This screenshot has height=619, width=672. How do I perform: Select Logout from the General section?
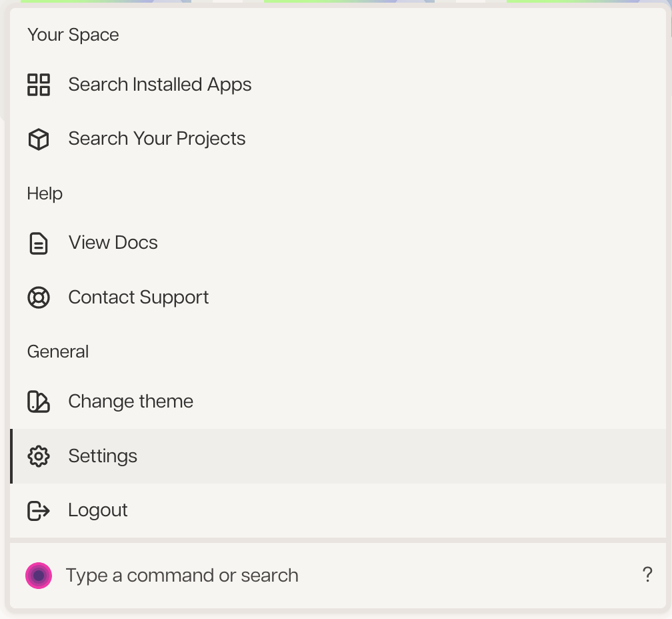coord(338,510)
